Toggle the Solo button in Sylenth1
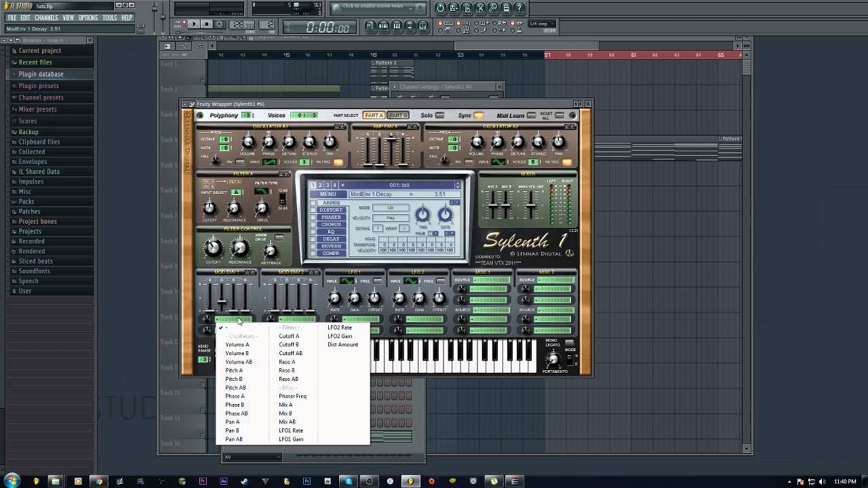This screenshot has height=488, width=868. [x=439, y=115]
